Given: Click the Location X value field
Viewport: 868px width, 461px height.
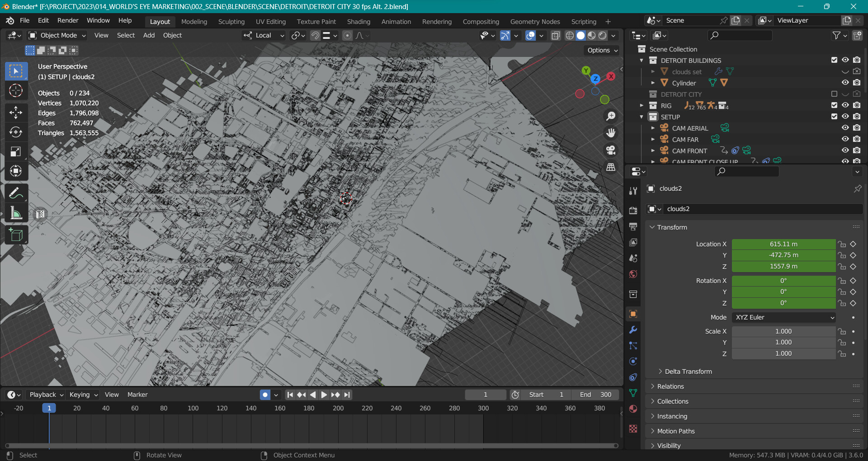Looking at the screenshot, I should pyautogui.click(x=783, y=244).
